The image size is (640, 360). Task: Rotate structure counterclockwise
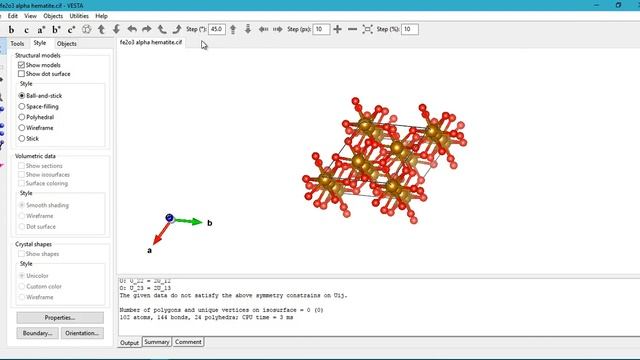pyautogui.click(x=162, y=29)
